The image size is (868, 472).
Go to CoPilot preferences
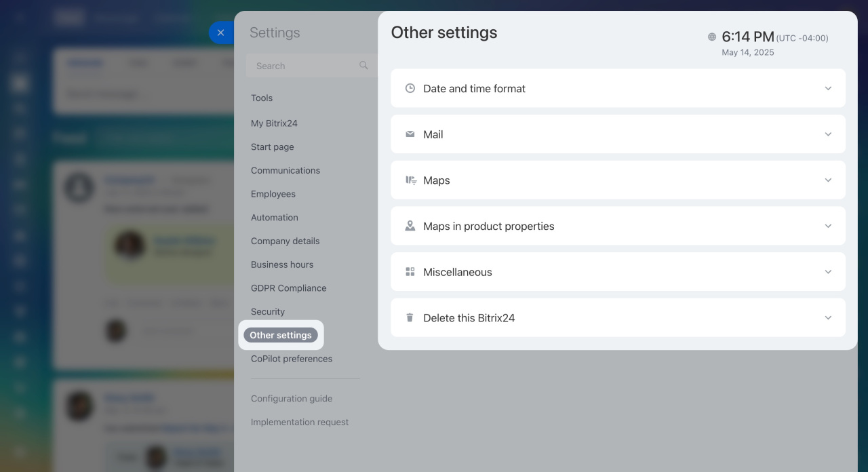292,359
